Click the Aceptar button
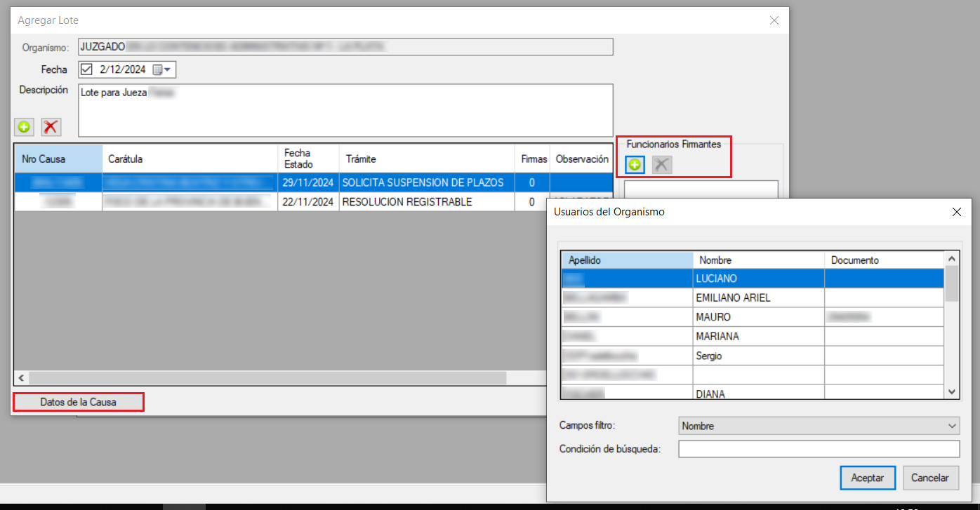This screenshot has width=980, height=510. point(867,478)
